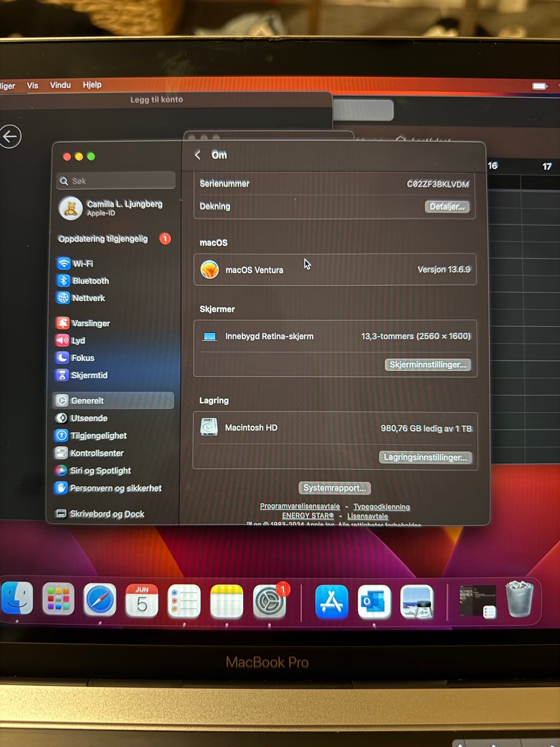Image resolution: width=560 pixels, height=747 pixels.
Task: Open Oppdatering tilgjengelig notice
Action: (114, 239)
